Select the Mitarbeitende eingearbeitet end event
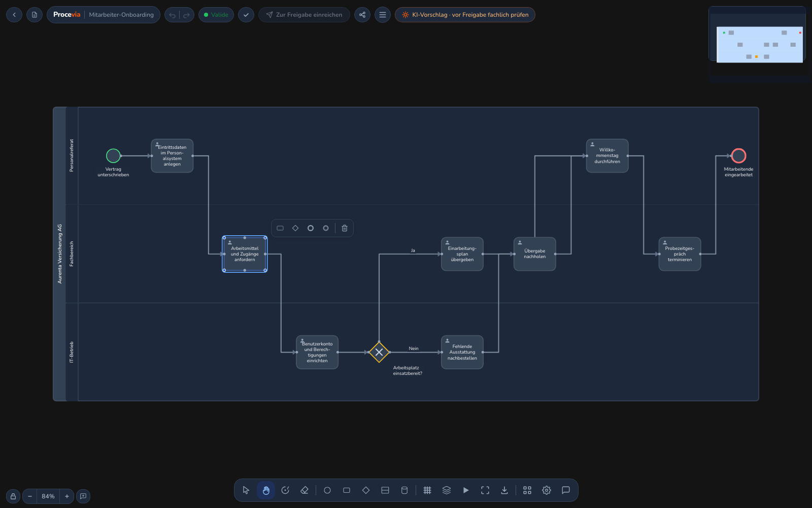812x508 pixels. 739,156
